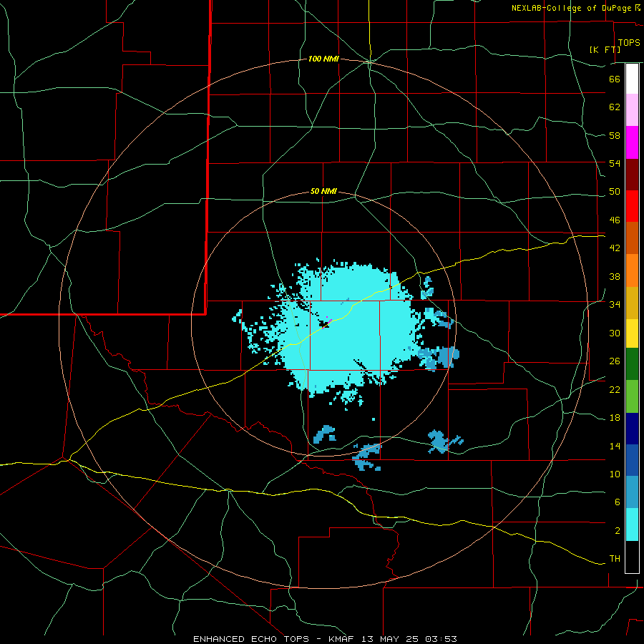Viewport: 644px width, 644px height.
Task: Click the "34" scale value
Action: click(615, 305)
